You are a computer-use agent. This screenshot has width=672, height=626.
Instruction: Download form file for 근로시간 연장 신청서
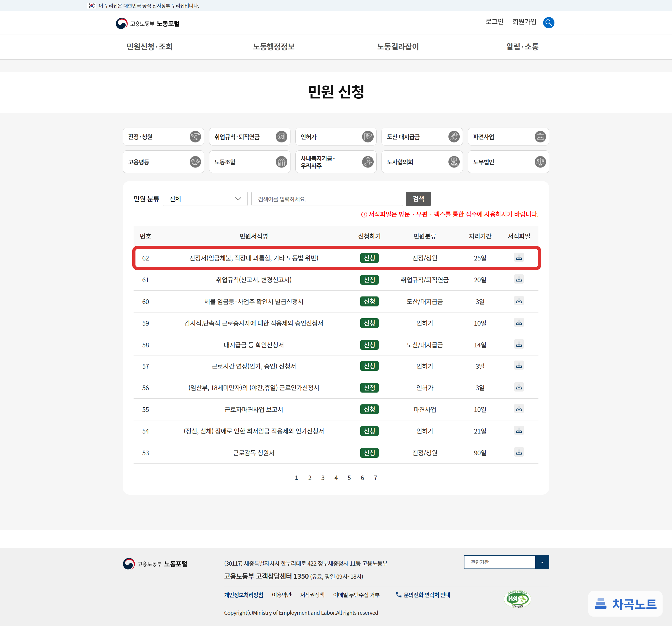click(x=519, y=366)
